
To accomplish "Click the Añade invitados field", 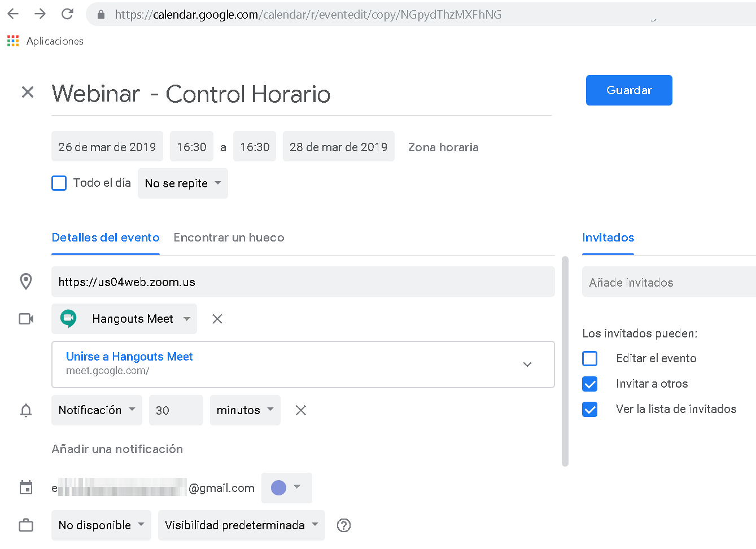I will 669,282.
